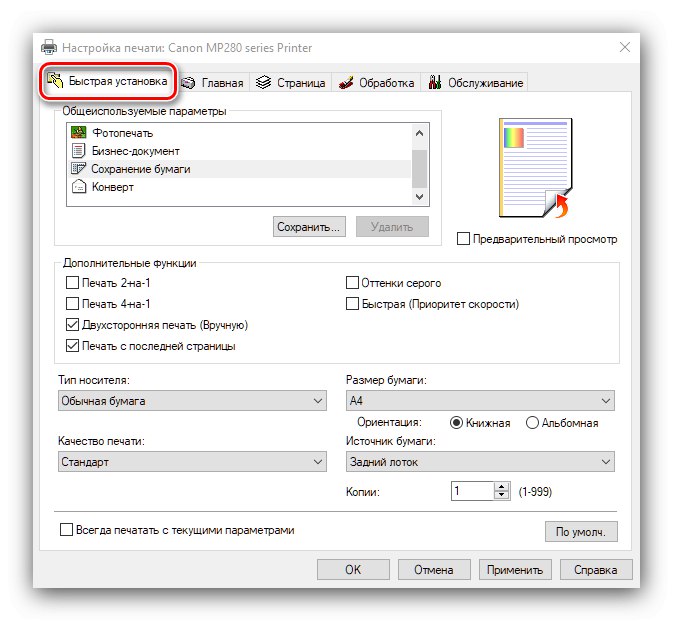Pick the Конверт preset
673x621 pixels.
tap(239, 187)
